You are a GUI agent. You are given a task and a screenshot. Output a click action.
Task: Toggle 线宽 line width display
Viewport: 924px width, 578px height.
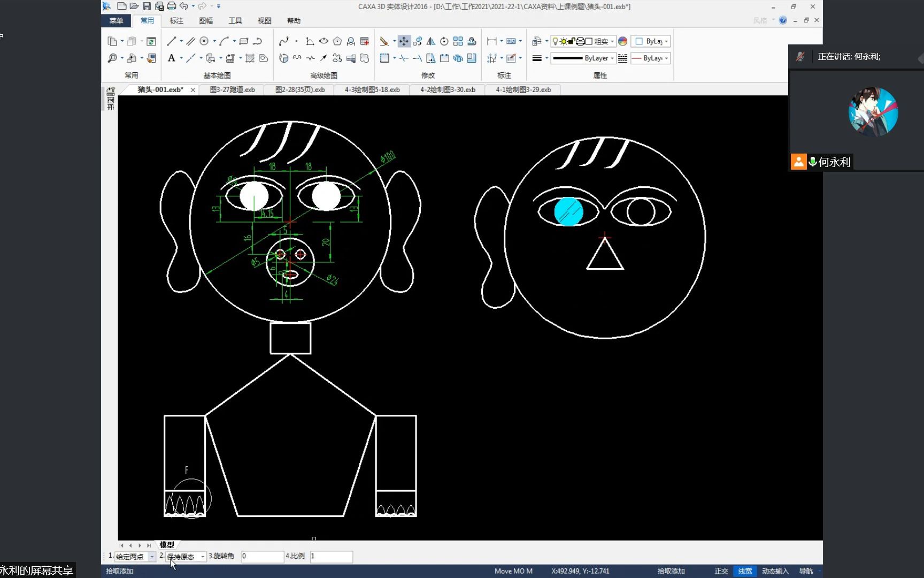coord(745,571)
